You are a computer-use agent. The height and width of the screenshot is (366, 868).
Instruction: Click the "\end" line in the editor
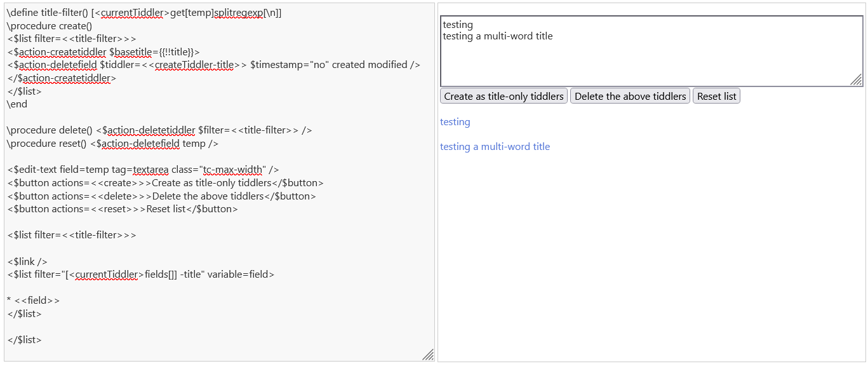tap(17, 104)
